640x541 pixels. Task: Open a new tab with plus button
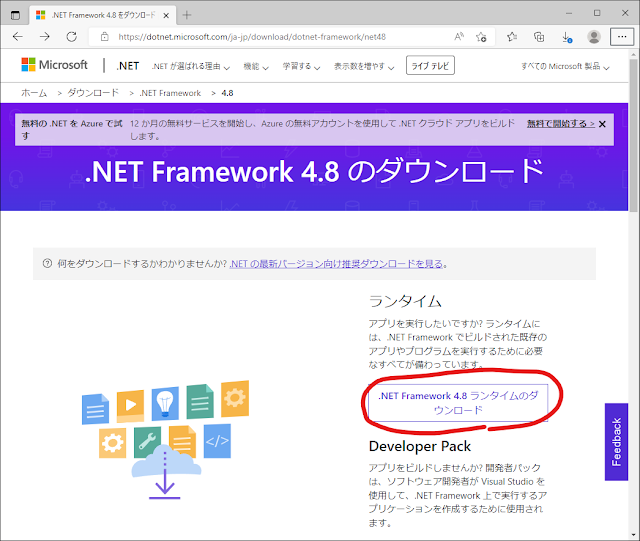(187, 15)
